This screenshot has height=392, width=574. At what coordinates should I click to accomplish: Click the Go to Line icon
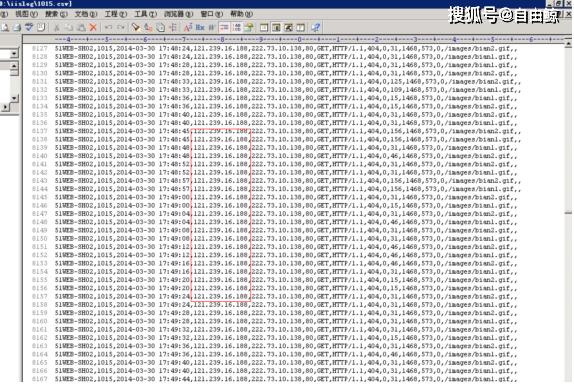[x=173, y=27]
